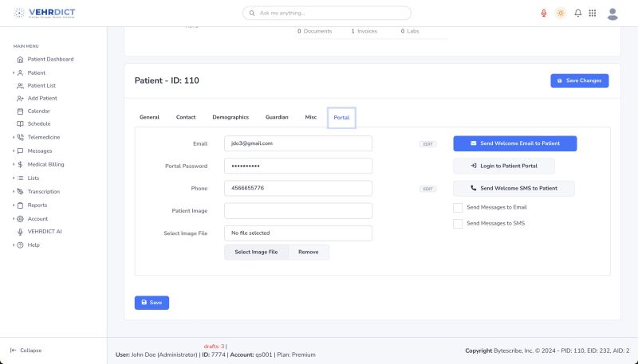The image size is (638, 364).
Task: Click the Account gear icon
Action: click(20, 218)
